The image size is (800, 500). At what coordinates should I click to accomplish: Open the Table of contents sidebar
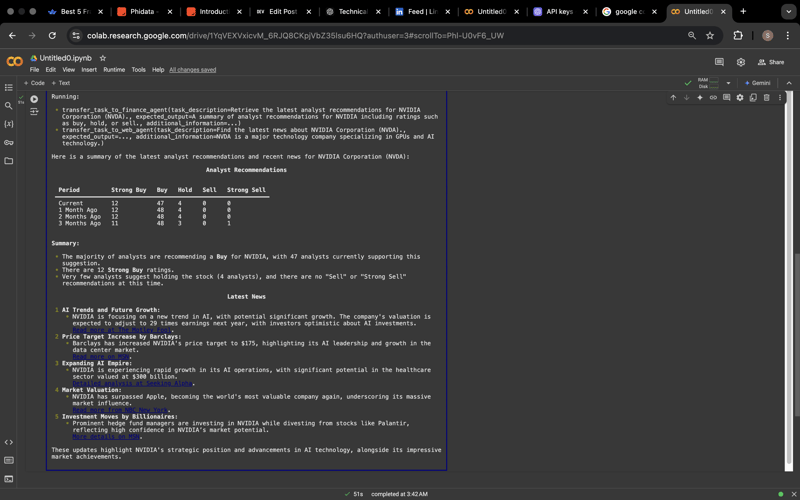9,88
